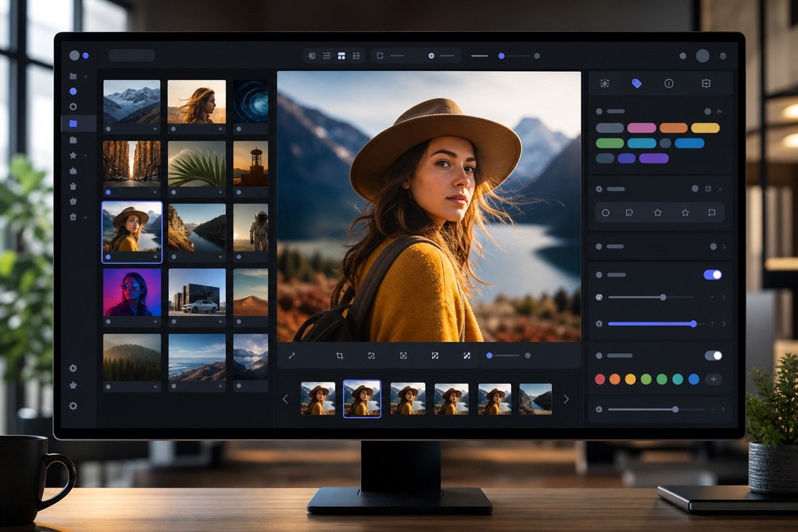The image size is (798, 532).
Task: Pick the red color swatch
Action: point(600,379)
